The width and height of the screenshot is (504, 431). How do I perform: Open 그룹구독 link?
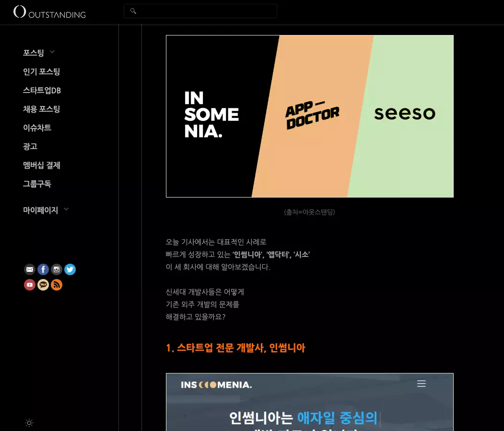click(37, 184)
